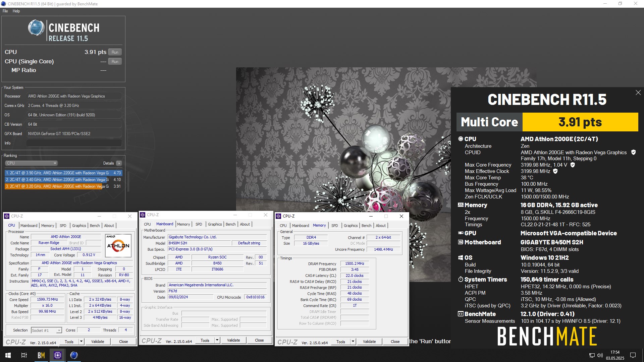Click Close button in CPU-Z CPU window
This screenshot has height=362, width=644.
123,342
